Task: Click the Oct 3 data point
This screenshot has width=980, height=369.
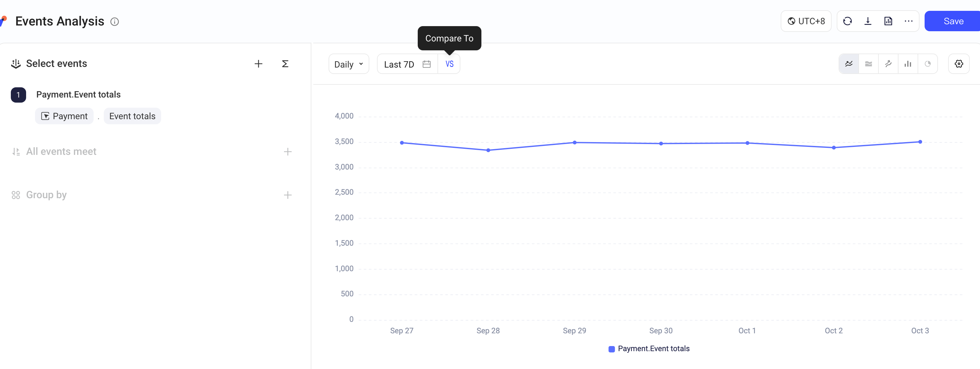Action: tap(920, 142)
